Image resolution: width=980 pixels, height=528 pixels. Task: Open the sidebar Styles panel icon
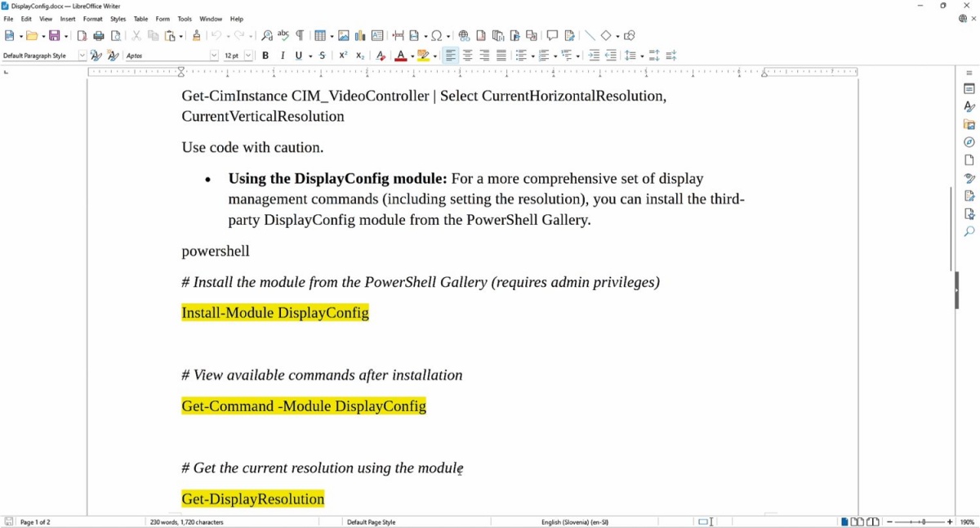coord(969,106)
